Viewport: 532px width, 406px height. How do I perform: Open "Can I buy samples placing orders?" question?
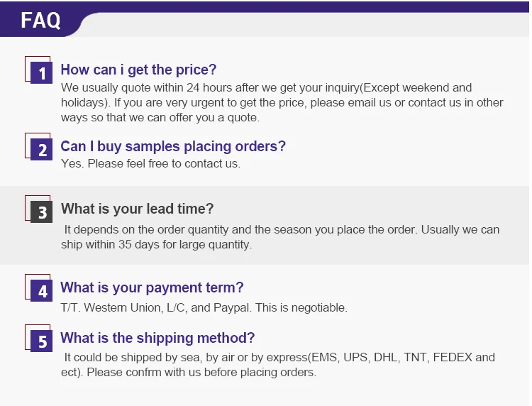[x=173, y=146]
